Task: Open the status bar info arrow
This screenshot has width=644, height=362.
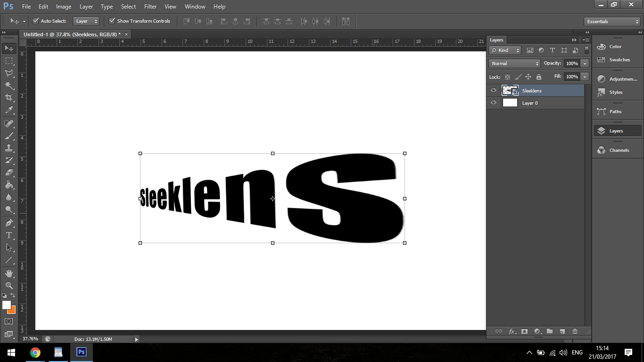Action: pyautogui.click(x=137, y=339)
